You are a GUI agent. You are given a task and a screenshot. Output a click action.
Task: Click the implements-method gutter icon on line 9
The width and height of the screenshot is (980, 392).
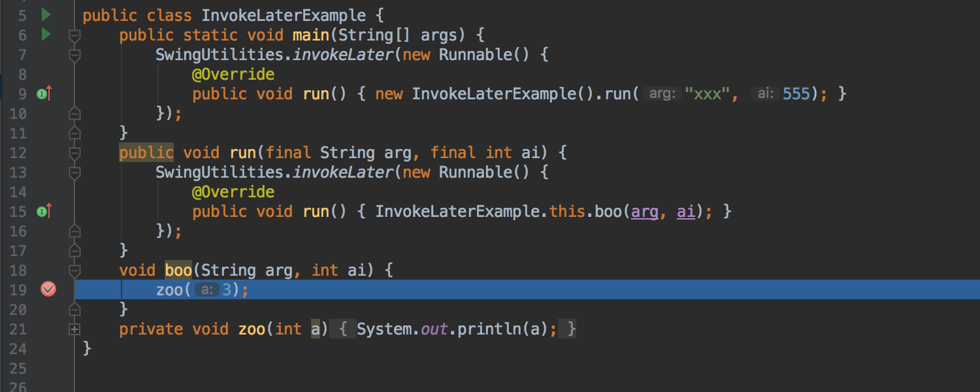[x=44, y=93]
